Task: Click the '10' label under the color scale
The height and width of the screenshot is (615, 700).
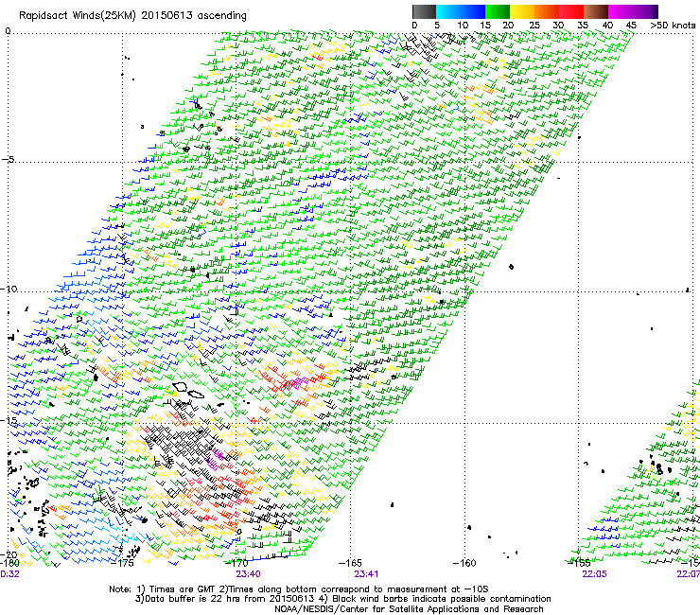Action: (463, 26)
